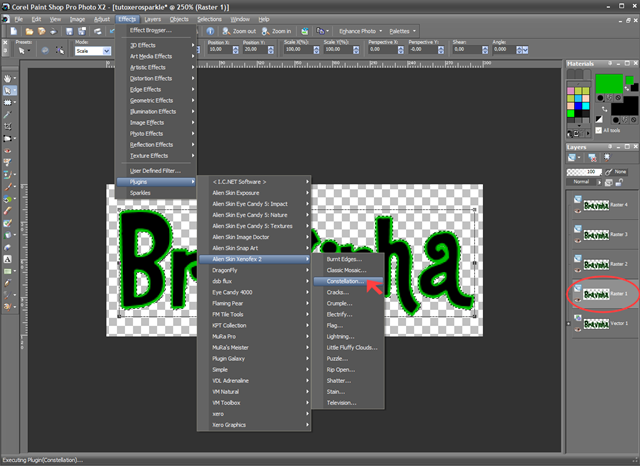Click the blue info icon in toolbar
Viewport: 640px width, 466px height.
pyautogui.click(x=210, y=31)
